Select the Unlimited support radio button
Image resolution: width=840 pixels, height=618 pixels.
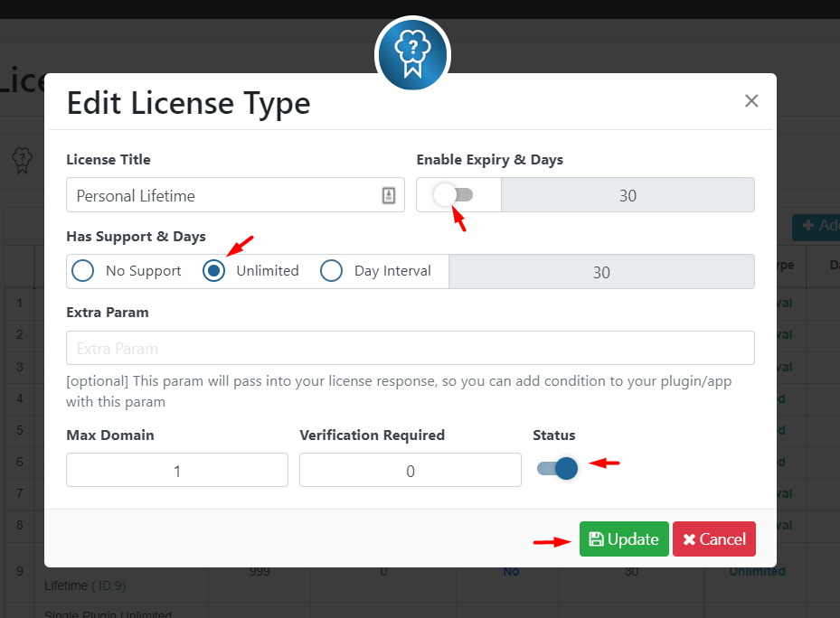[213, 270]
